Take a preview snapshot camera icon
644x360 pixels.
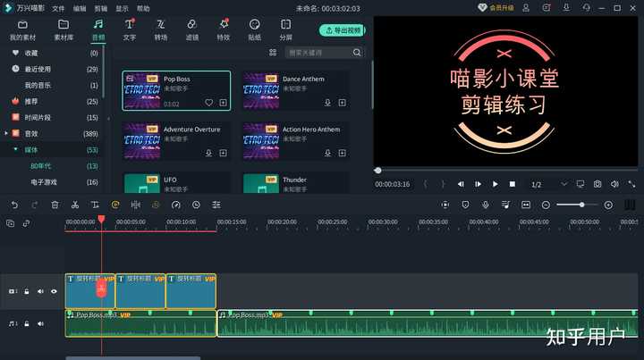click(597, 184)
